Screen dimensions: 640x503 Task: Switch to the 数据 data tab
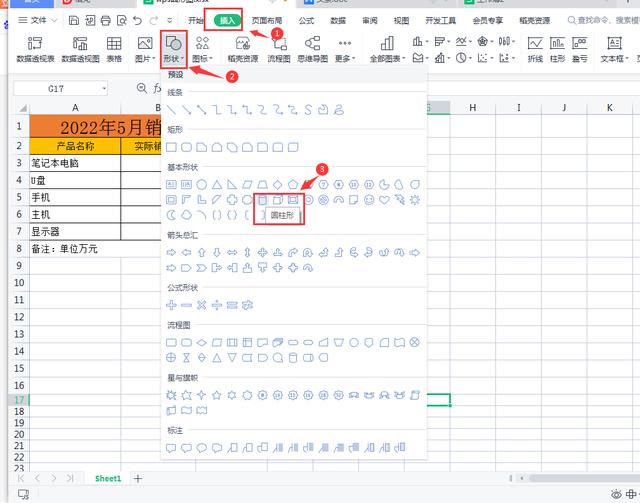(x=338, y=20)
